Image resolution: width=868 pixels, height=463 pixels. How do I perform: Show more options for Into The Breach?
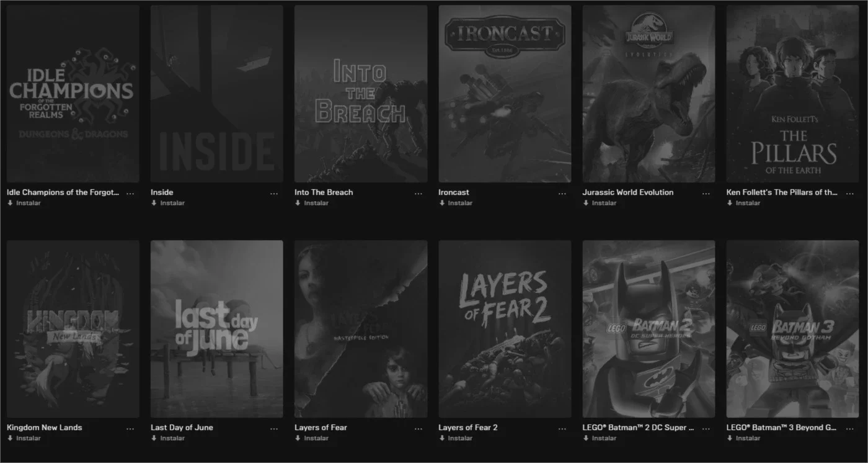[418, 194]
